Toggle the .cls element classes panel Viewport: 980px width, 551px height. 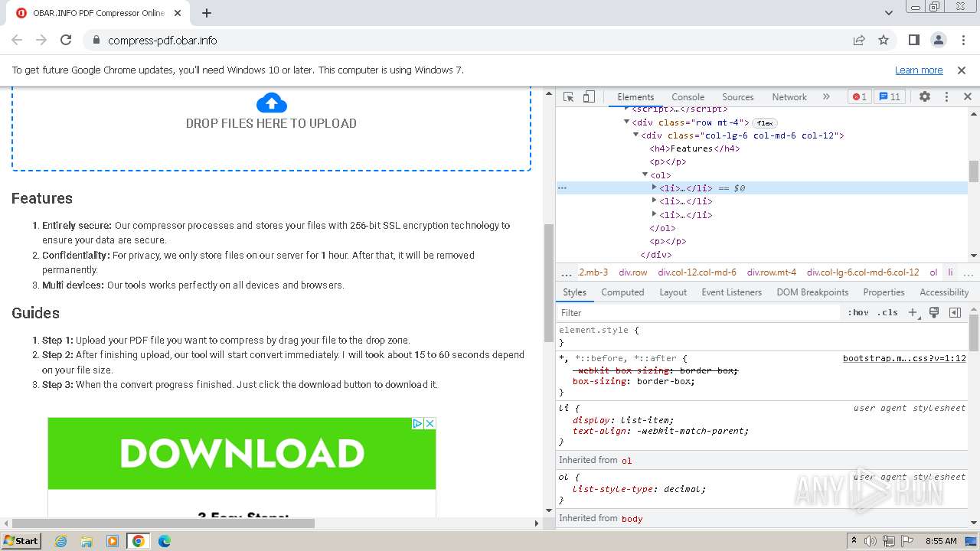click(887, 312)
